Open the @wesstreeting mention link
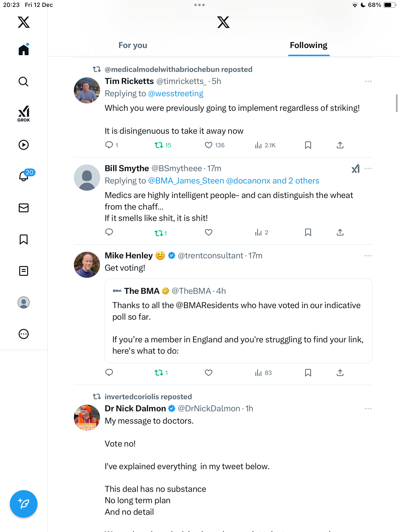The width and height of the screenshot is (399, 532). pos(176,94)
